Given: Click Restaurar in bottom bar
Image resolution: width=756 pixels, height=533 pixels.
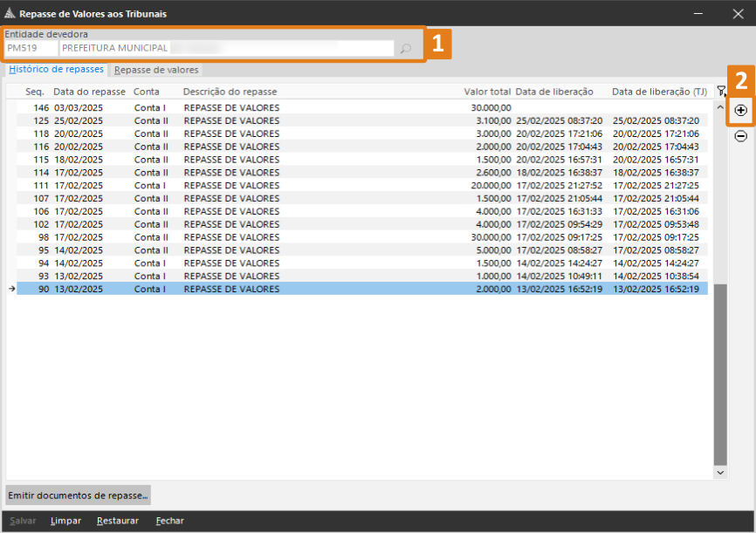Looking at the screenshot, I should (x=118, y=521).
